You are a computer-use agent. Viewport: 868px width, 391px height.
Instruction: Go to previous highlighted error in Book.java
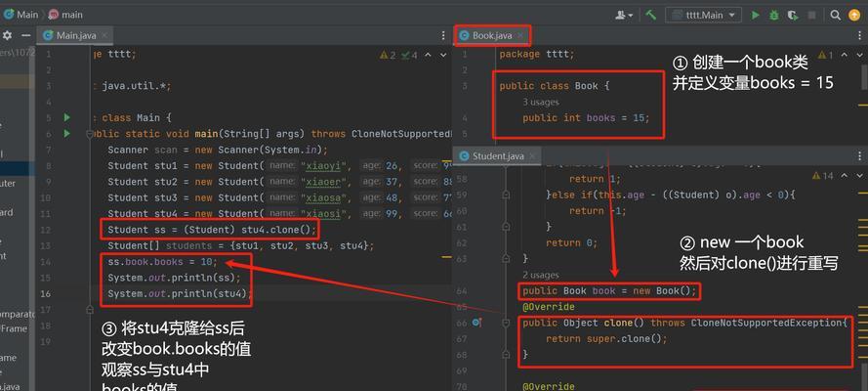point(844,55)
